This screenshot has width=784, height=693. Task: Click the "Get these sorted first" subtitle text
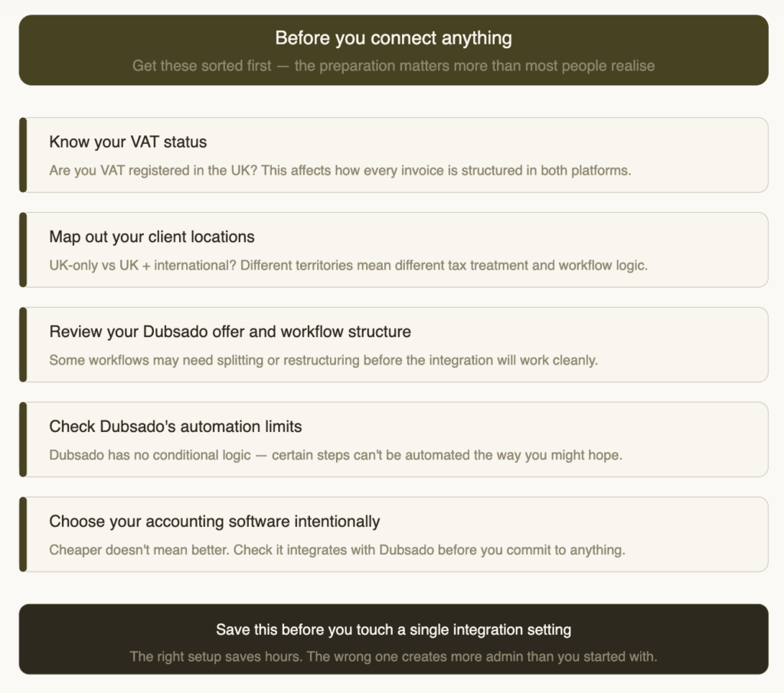[x=393, y=66]
